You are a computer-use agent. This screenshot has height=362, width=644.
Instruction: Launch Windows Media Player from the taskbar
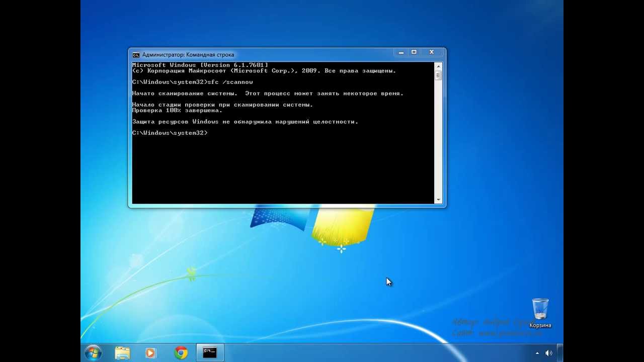coord(150,353)
